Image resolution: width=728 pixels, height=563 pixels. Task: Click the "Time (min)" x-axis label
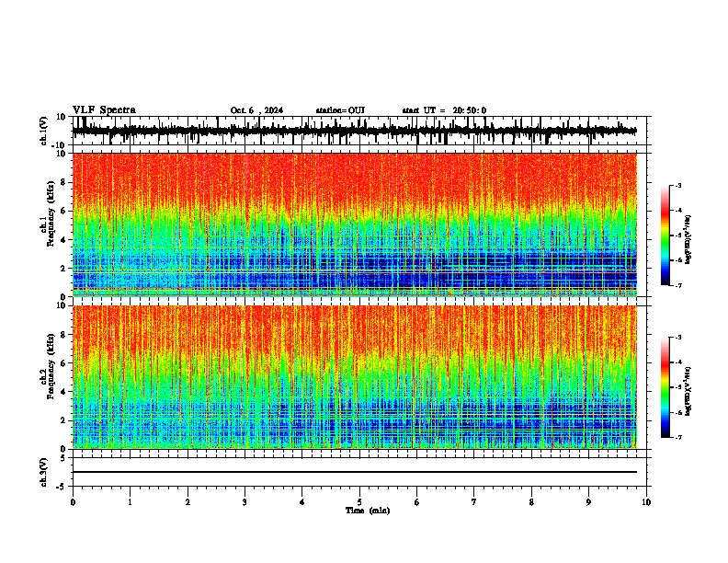(368, 511)
